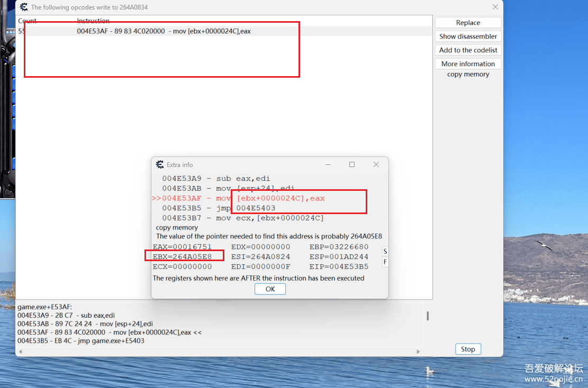Close the opcodes write window

pos(495,7)
